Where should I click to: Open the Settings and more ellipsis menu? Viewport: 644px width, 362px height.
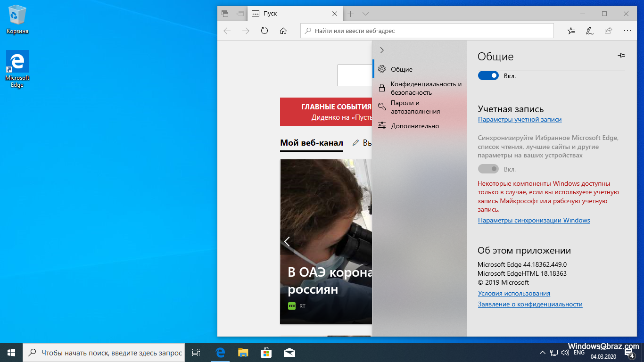[627, 31]
